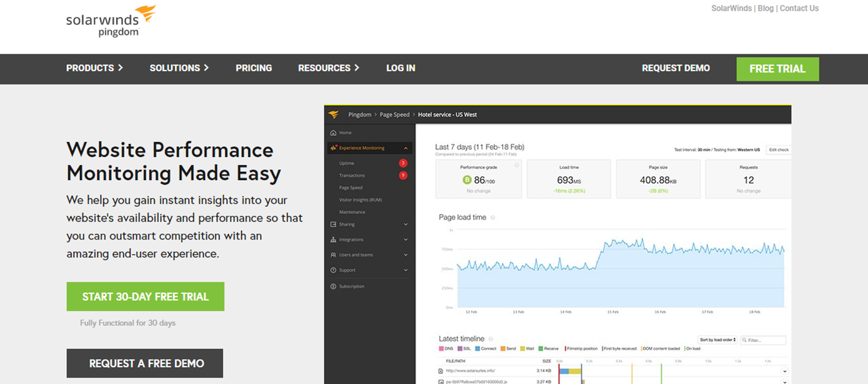This screenshot has height=384, width=868.
Task: Click 'Last 7 days (11 Feb-18 Feb)' heading
Action: pyautogui.click(x=480, y=147)
